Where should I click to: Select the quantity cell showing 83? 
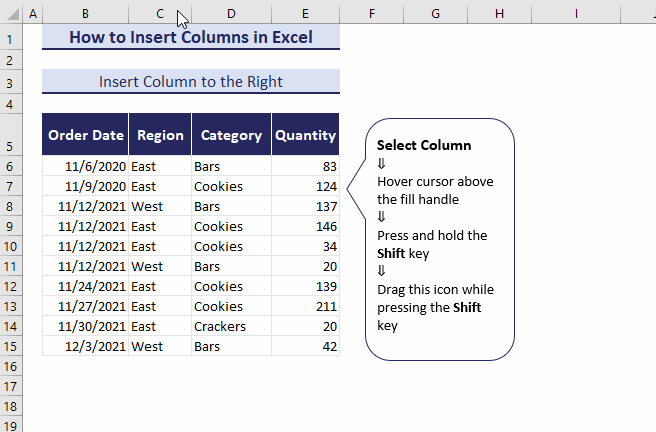305,166
